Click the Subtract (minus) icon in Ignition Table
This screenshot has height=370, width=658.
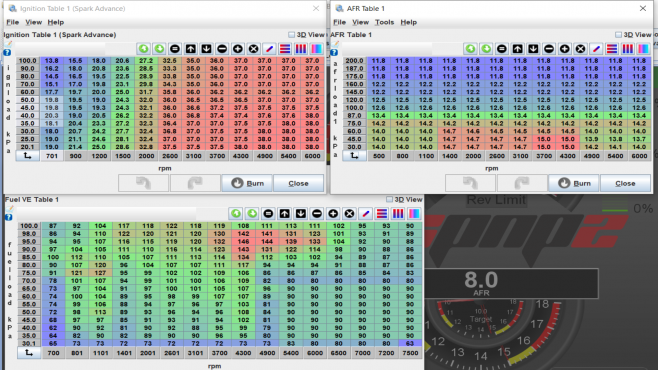point(222,49)
